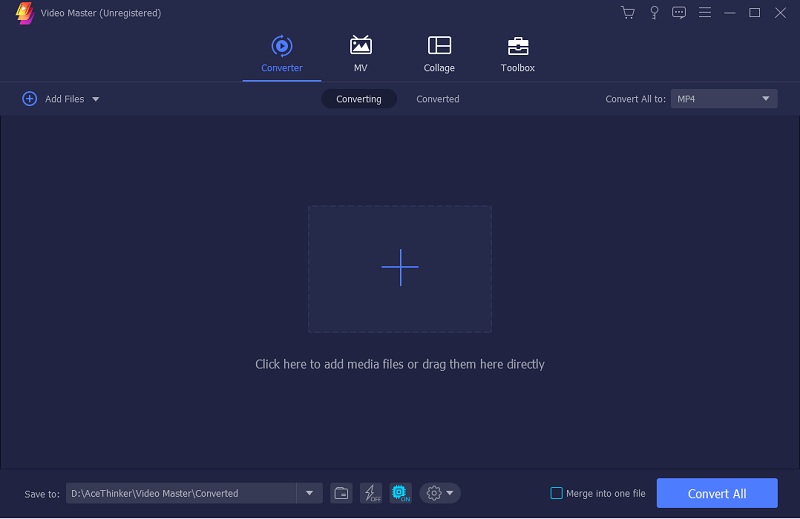Minimize the Video Master window
Image resolution: width=800 pixels, height=519 pixels.
click(x=730, y=13)
